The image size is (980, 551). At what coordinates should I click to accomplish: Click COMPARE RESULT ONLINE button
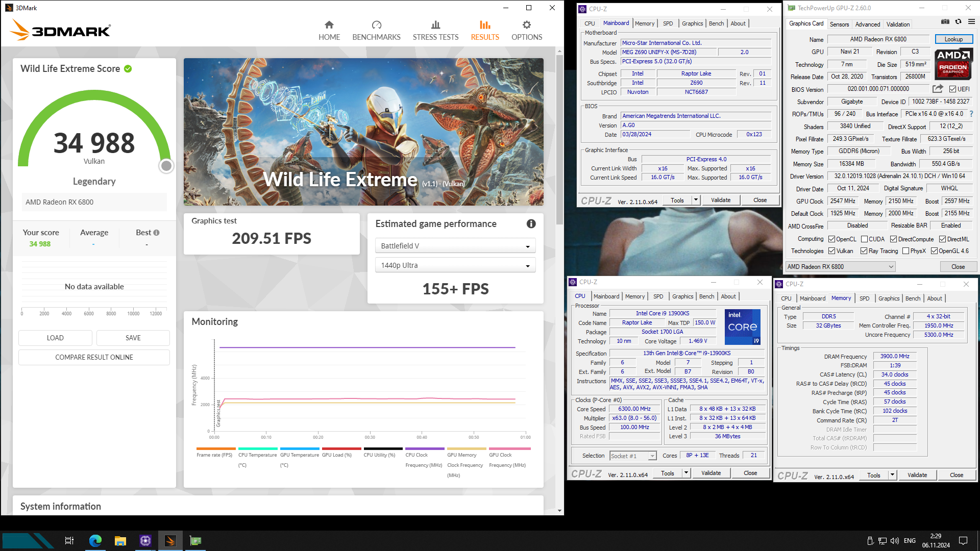(94, 357)
